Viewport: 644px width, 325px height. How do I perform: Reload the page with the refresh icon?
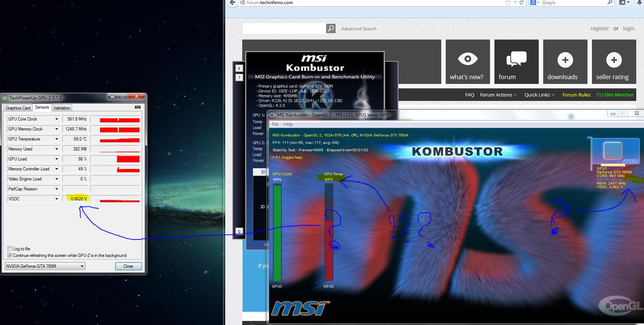522,3
